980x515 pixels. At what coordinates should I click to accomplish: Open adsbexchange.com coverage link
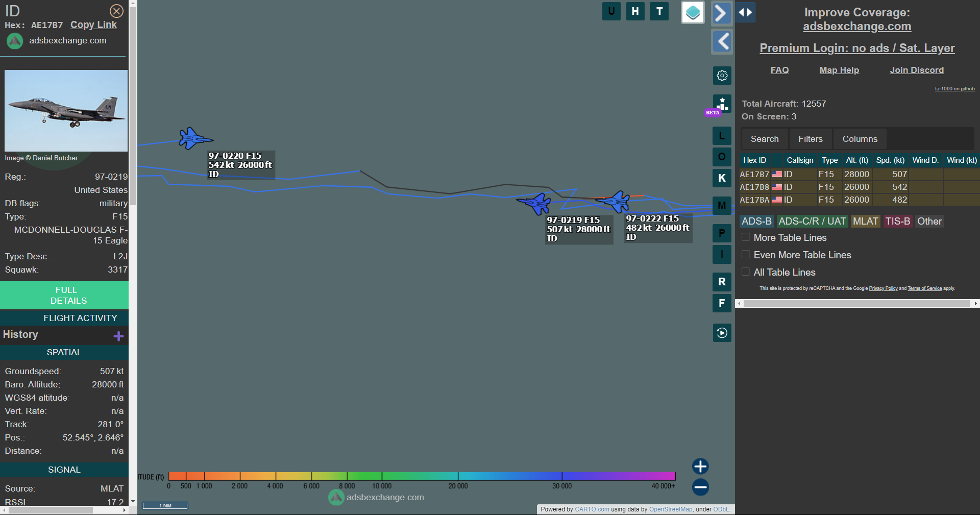857,26
